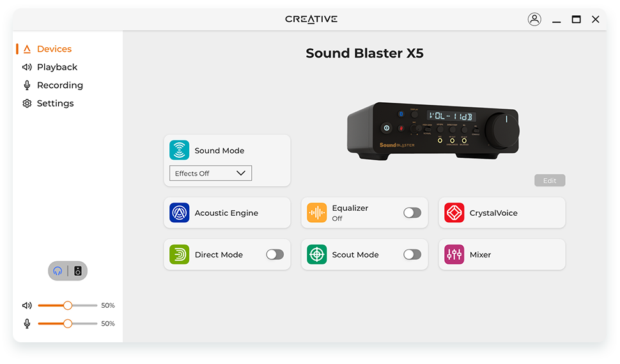Click the orange Equalizer waveform icon
Screen dimensions: 620x364
click(317, 213)
